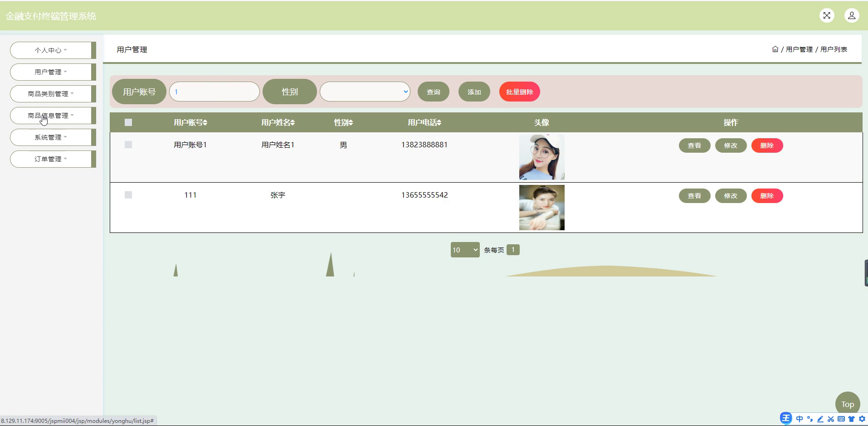This screenshot has width=868, height=426.
Task: Open the 性别 filter dropdown
Action: (x=365, y=92)
